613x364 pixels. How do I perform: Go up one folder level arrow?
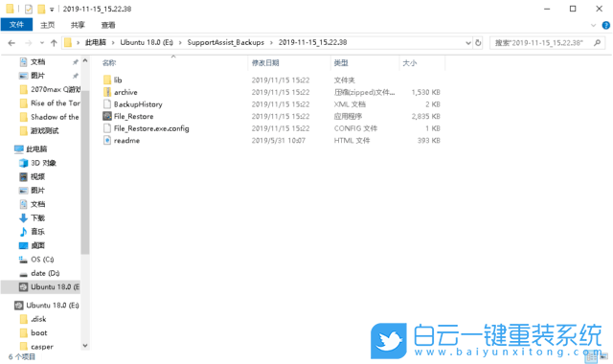[54, 42]
